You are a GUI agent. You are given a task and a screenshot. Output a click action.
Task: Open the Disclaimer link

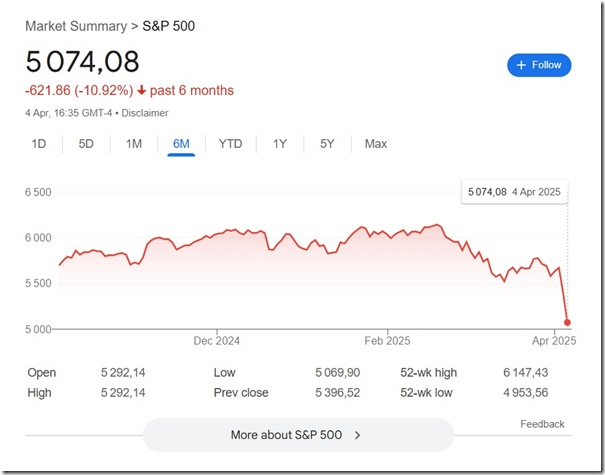pos(144,113)
